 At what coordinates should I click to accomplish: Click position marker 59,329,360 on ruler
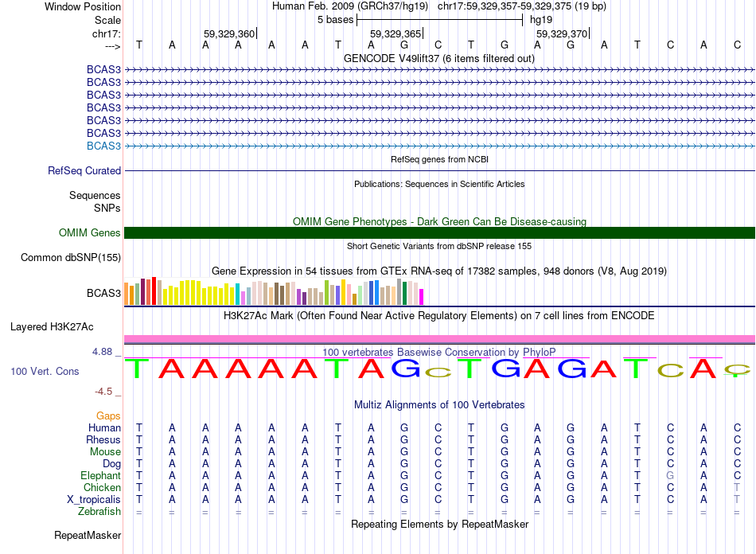229,33
